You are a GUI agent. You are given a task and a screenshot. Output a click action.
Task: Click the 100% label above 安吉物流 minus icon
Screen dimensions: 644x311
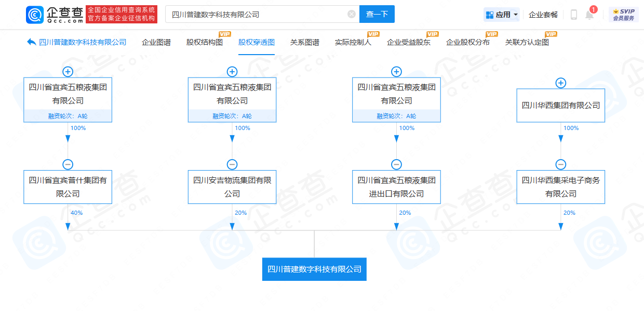click(x=242, y=128)
